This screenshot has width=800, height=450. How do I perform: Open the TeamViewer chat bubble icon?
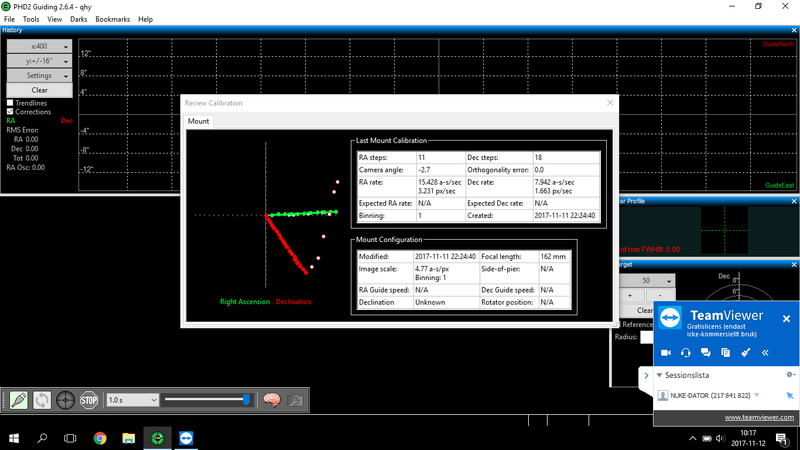[707, 352]
